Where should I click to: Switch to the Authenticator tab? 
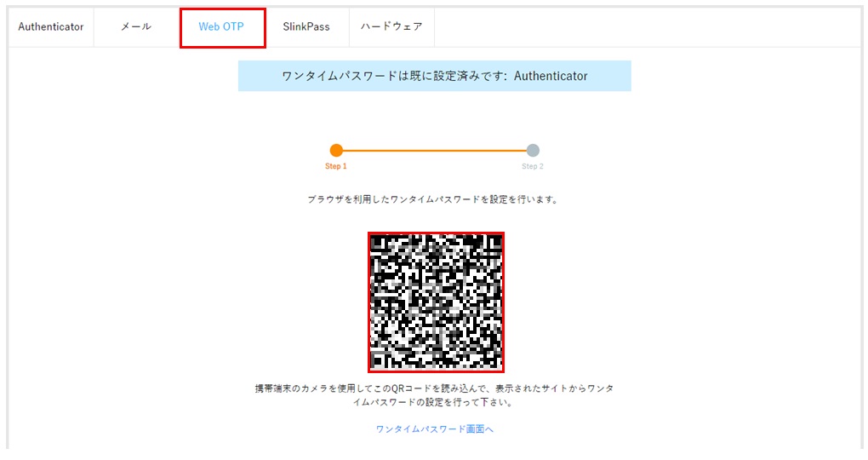(51, 26)
